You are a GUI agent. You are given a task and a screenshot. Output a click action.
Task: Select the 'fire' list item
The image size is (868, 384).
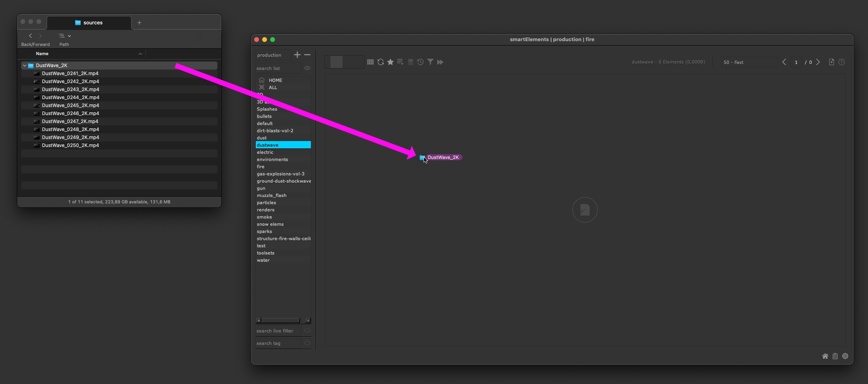pos(261,167)
